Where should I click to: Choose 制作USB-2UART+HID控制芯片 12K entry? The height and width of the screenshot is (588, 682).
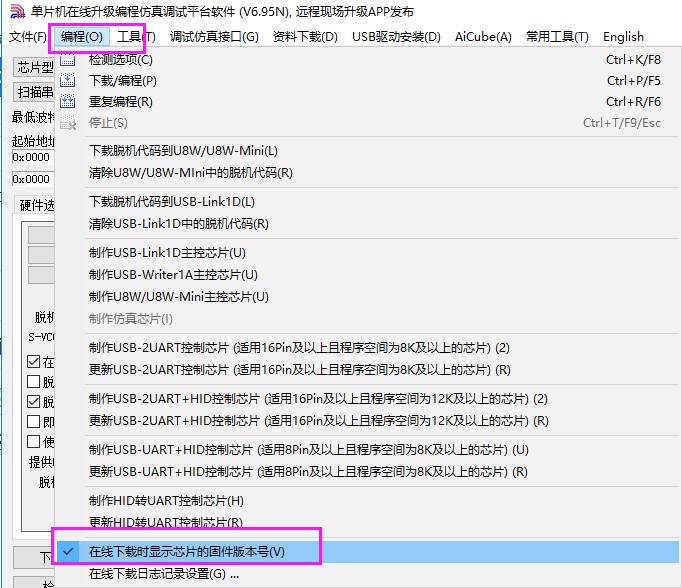coord(367,398)
